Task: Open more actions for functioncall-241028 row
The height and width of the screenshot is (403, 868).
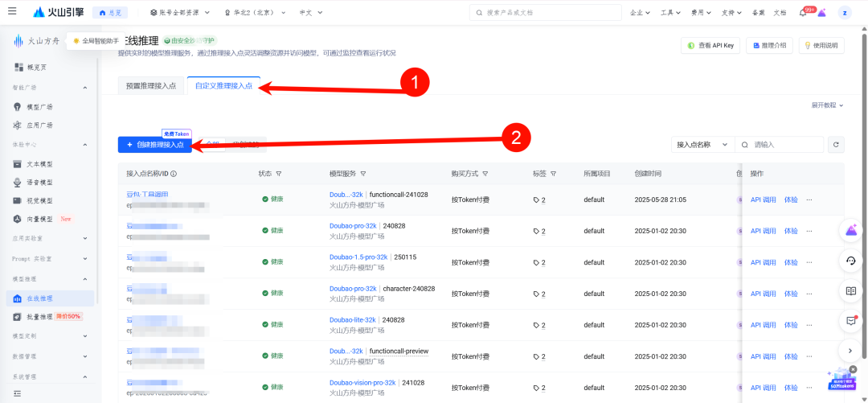Action: [x=809, y=199]
